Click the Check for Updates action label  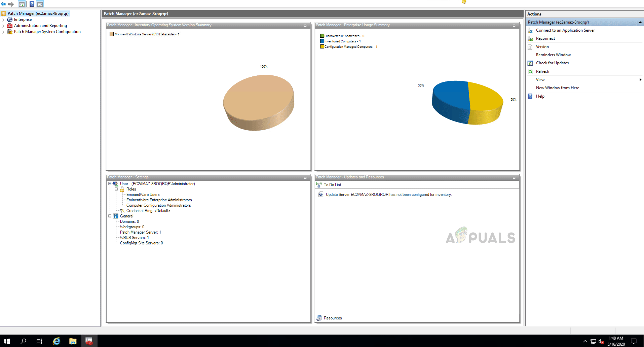[x=552, y=63]
